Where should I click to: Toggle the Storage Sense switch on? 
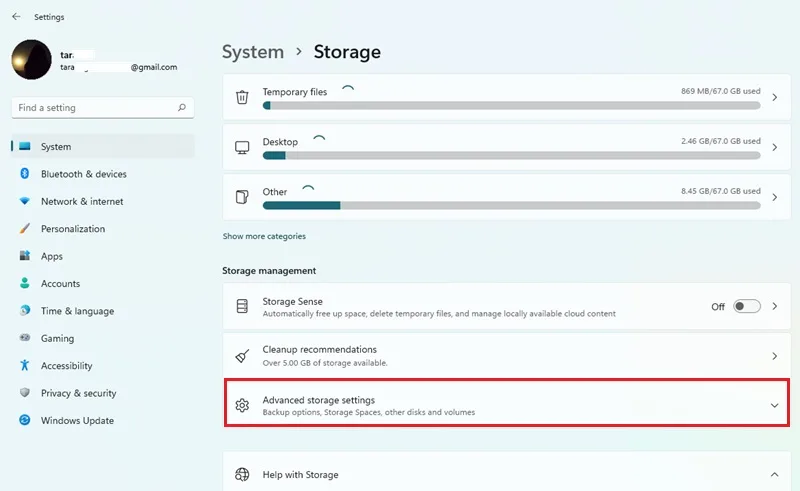pos(746,306)
